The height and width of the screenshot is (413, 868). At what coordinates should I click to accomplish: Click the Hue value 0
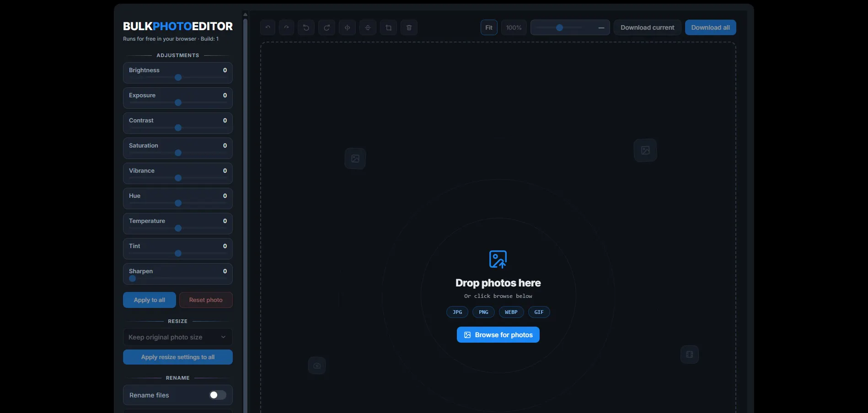[x=225, y=196]
